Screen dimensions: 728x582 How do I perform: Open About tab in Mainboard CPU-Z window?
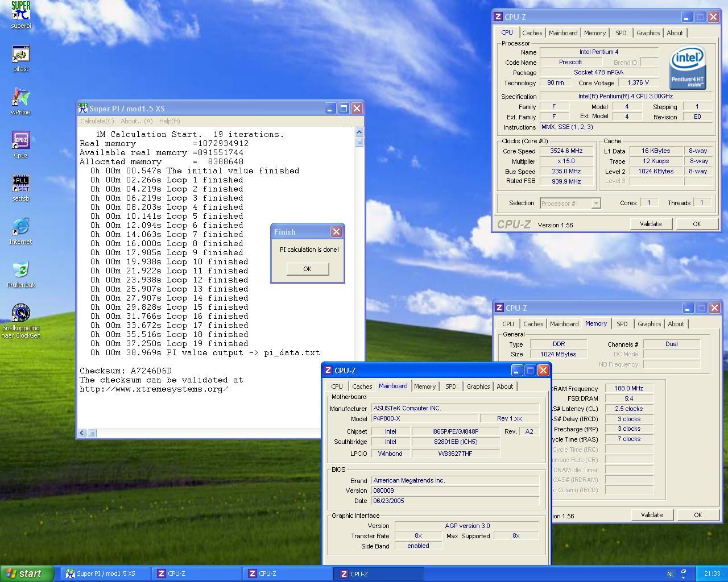pos(505,386)
